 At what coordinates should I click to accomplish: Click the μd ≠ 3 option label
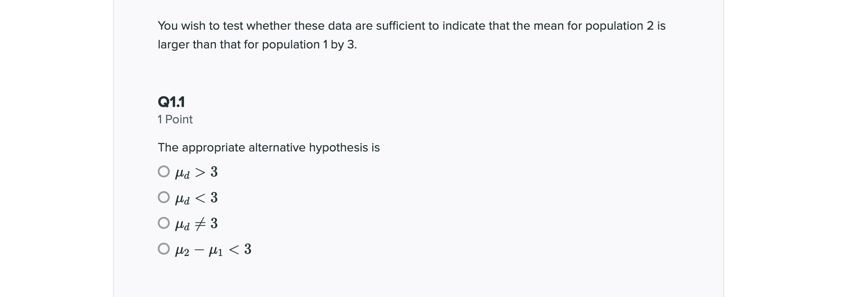[196, 223]
